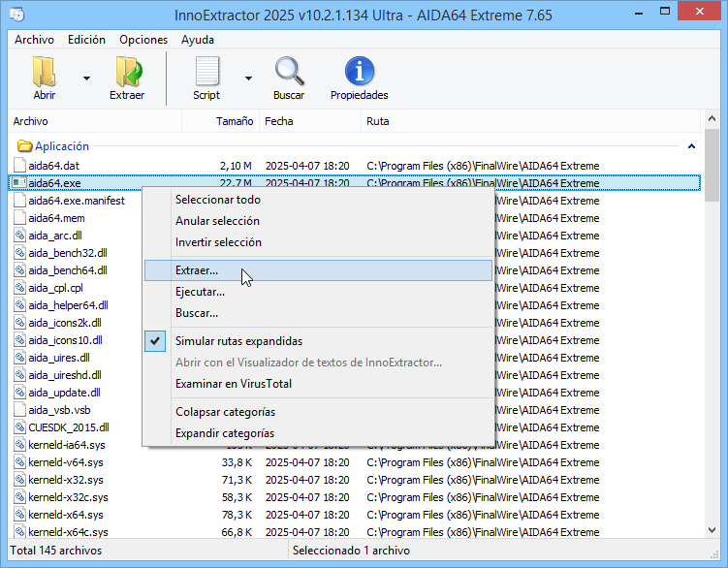728x568 pixels.
Task: Sort by the Tamaño column header
Action: 221,121
